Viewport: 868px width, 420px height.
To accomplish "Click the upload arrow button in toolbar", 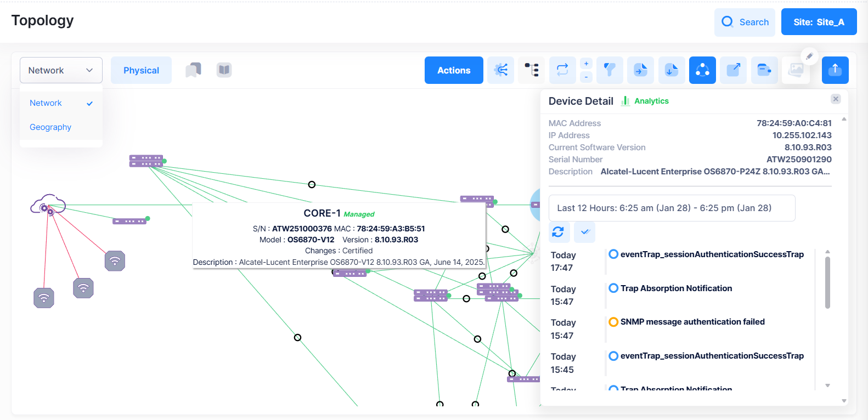I will 835,70.
